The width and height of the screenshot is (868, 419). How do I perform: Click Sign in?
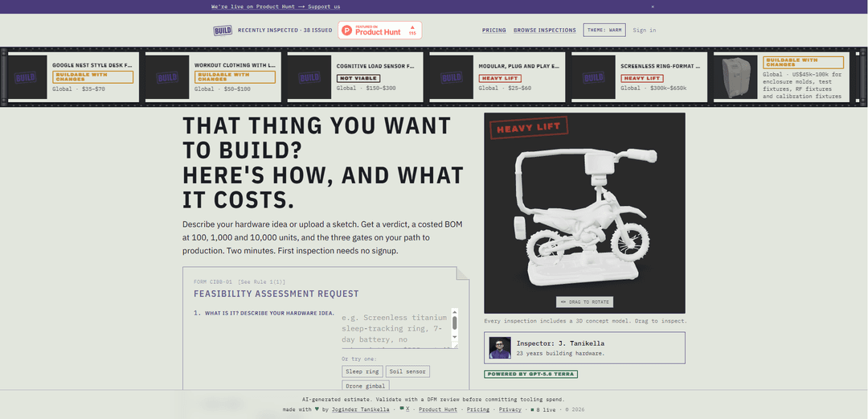(x=645, y=31)
